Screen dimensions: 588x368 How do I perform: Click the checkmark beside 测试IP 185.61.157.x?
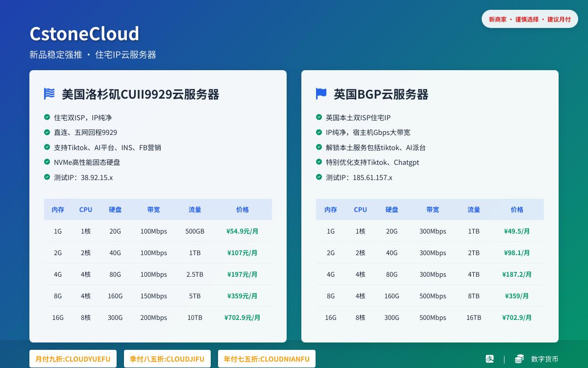point(318,178)
